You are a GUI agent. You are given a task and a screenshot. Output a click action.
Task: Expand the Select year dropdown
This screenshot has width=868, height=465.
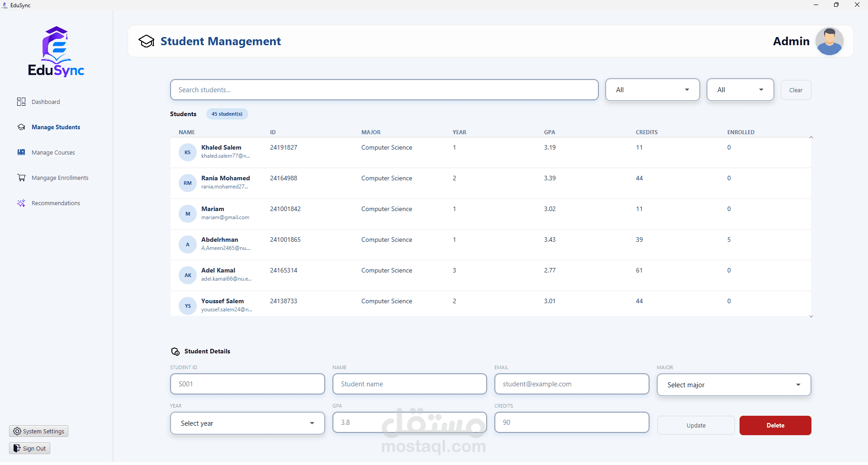(x=247, y=423)
